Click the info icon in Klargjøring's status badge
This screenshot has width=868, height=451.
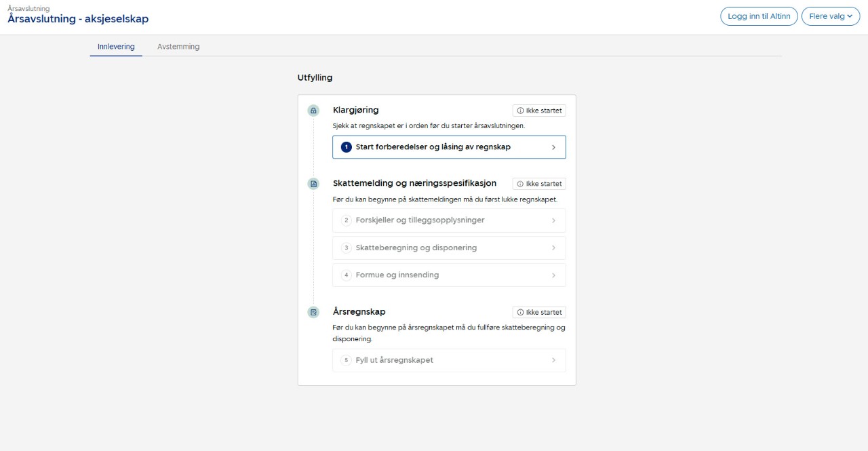click(521, 111)
